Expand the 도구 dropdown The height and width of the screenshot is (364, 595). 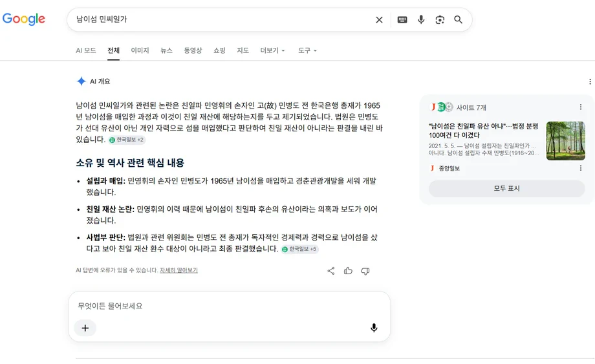pyautogui.click(x=307, y=50)
